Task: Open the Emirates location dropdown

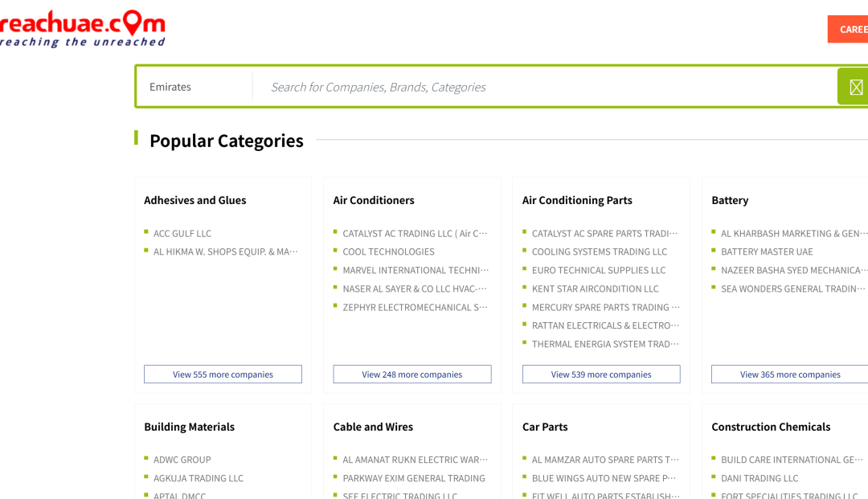Action: (x=193, y=87)
